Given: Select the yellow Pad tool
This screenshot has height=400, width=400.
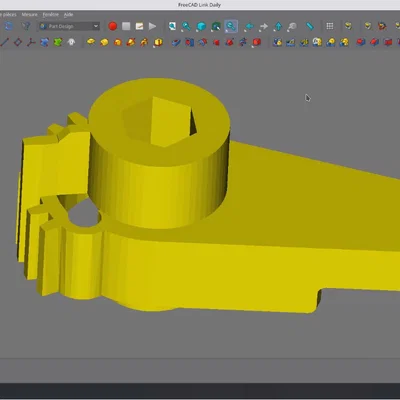Looking at the screenshot, I should (91, 42).
